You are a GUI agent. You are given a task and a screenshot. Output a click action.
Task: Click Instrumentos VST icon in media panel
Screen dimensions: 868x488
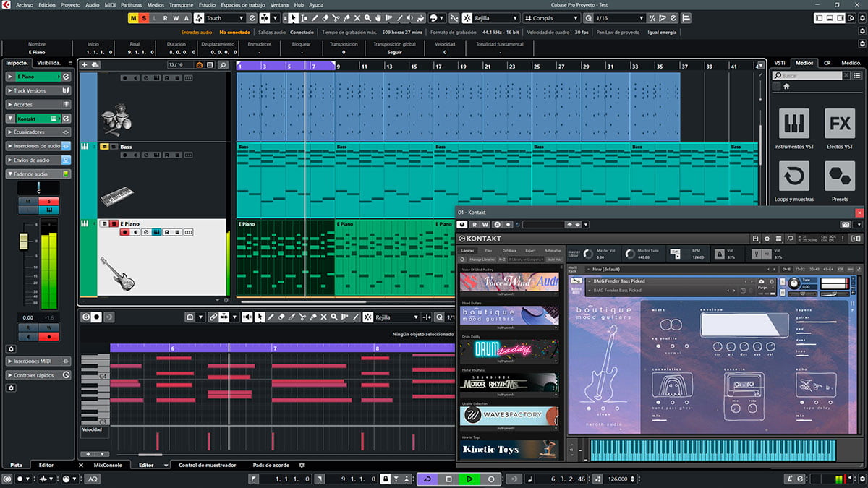click(793, 124)
